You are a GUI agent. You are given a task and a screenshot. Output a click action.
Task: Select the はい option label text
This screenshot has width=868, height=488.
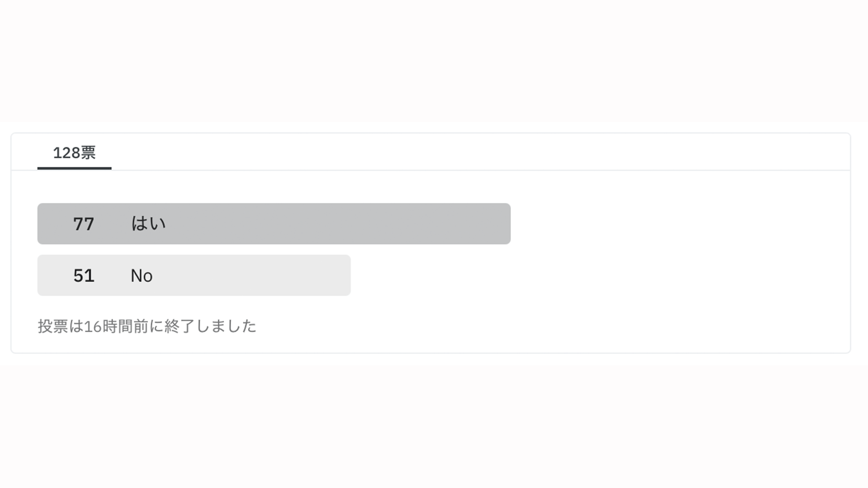pyautogui.click(x=148, y=224)
